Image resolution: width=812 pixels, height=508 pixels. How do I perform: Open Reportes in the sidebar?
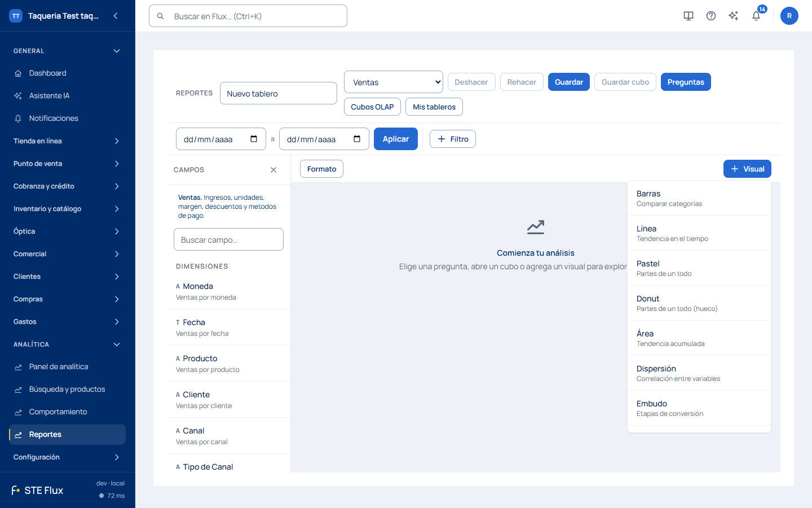point(67,435)
